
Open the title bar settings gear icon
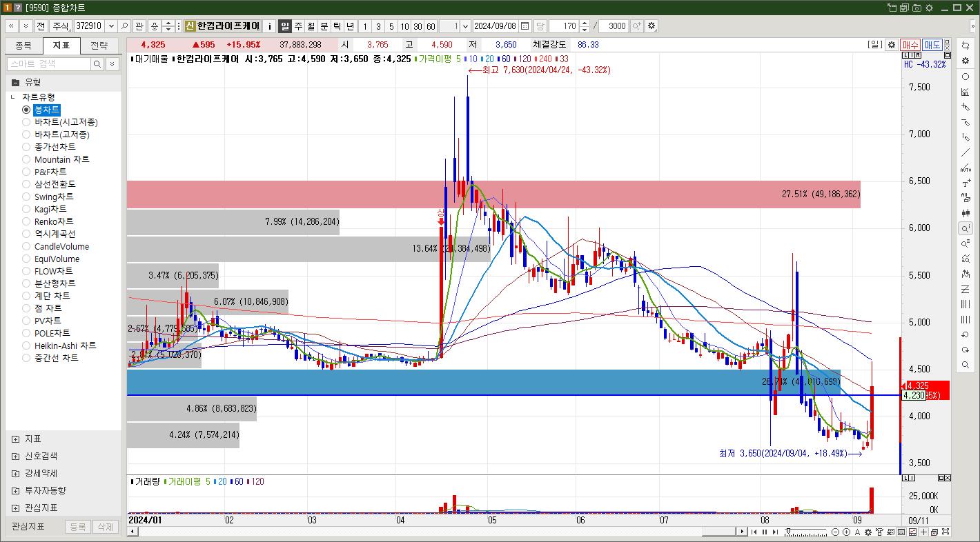pyautogui.click(x=929, y=8)
